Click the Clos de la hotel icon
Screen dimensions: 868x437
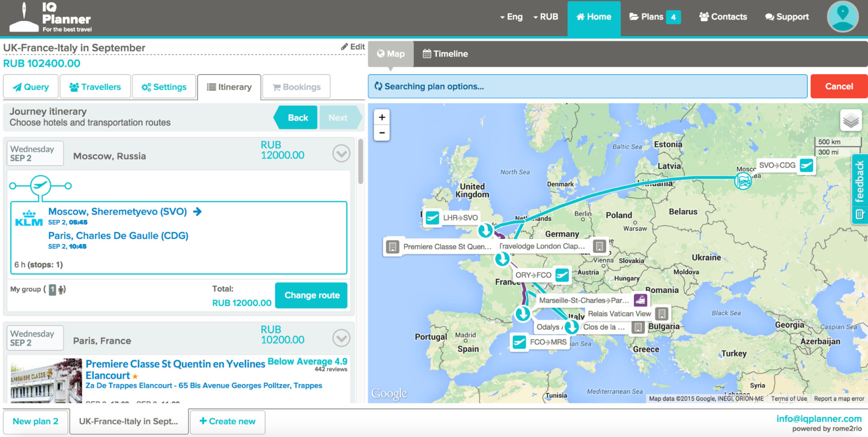click(x=638, y=327)
